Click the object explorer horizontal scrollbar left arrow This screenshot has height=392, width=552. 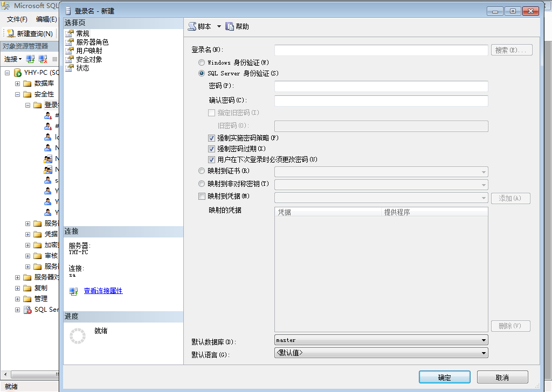(5, 374)
